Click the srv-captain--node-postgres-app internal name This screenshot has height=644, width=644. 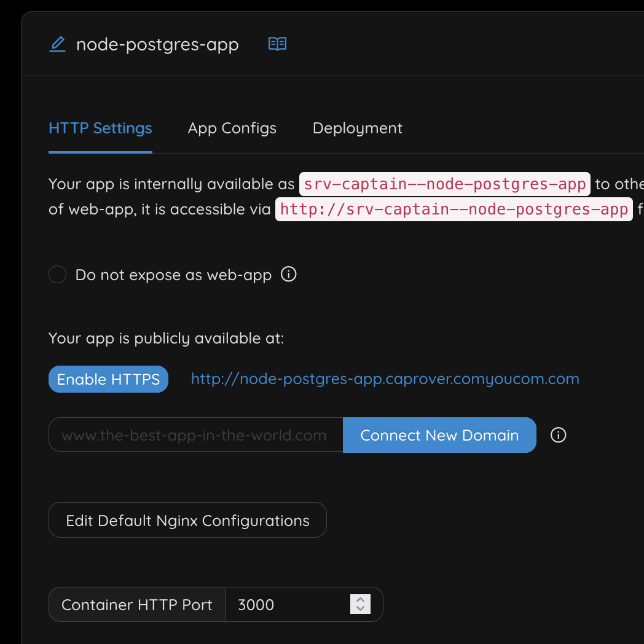tap(445, 184)
